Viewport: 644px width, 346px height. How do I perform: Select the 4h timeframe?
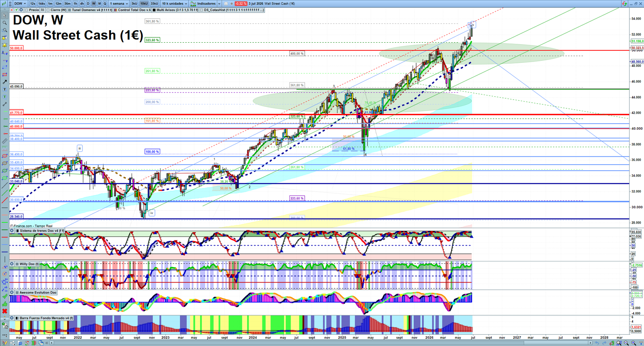click(82, 4)
